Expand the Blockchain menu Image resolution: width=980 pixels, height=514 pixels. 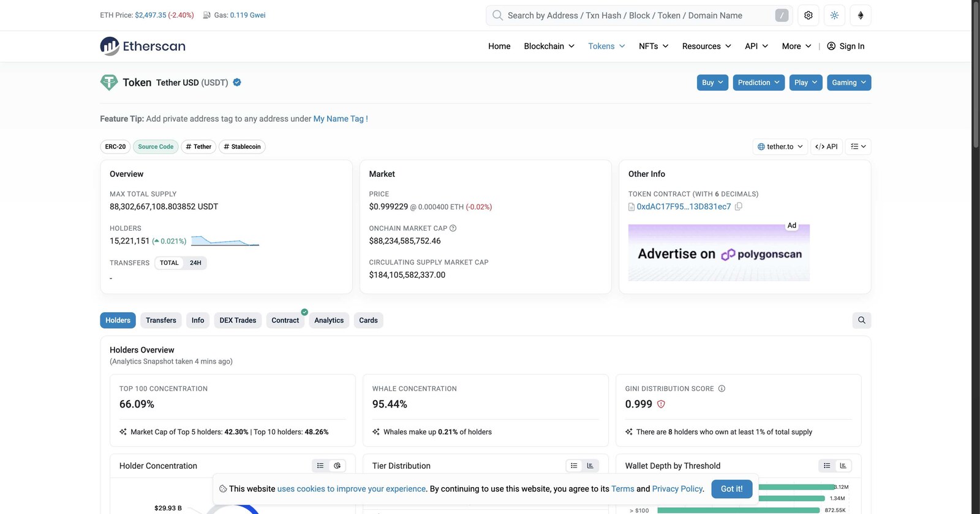coord(549,46)
